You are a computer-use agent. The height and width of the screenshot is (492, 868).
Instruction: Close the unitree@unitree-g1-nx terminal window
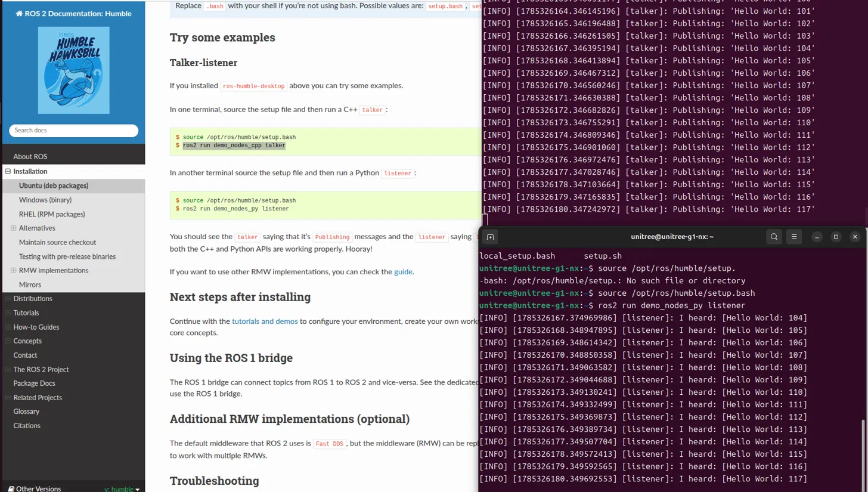(x=855, y=237)
